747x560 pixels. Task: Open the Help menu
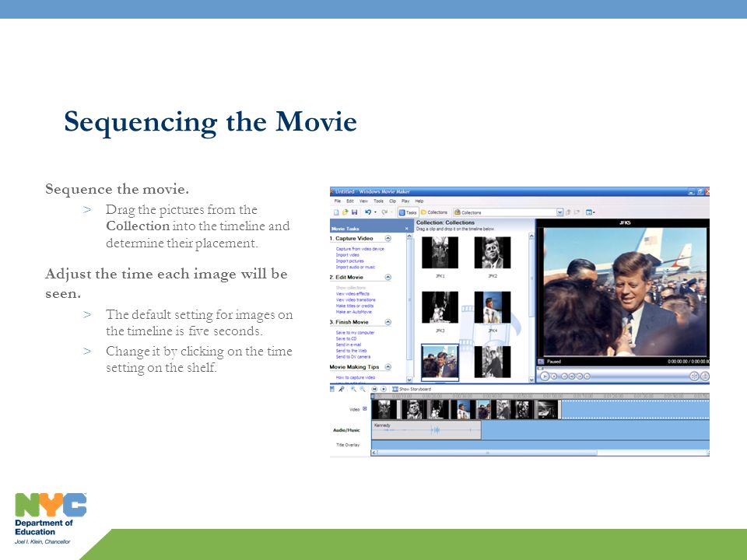coord(419,201)
